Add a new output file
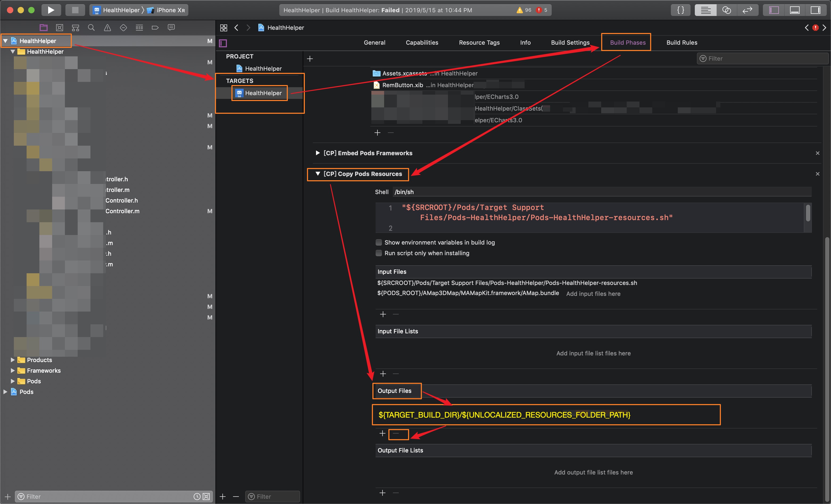Screen dimensions: 831x504 click(383, 433)
